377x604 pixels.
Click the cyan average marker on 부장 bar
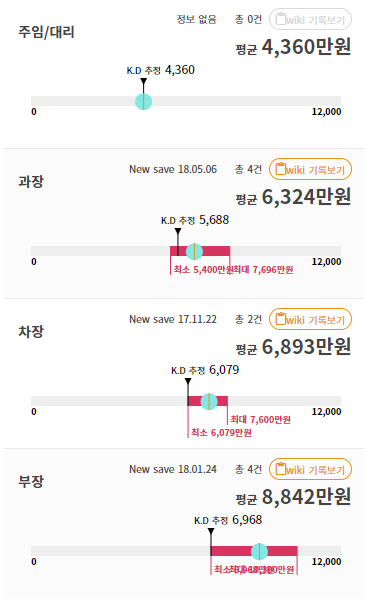click(260, 552)
